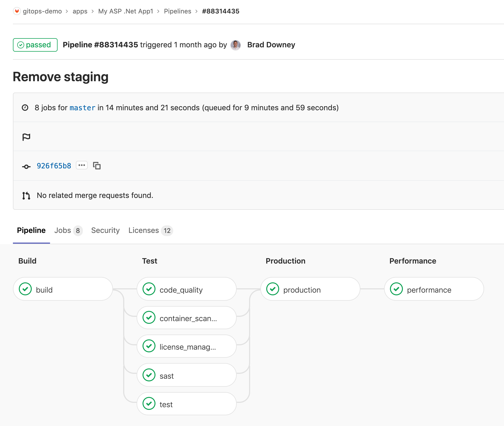Open the container_scan... job
Viewport: 504px width, 426px height.
[x=187, y=318]
